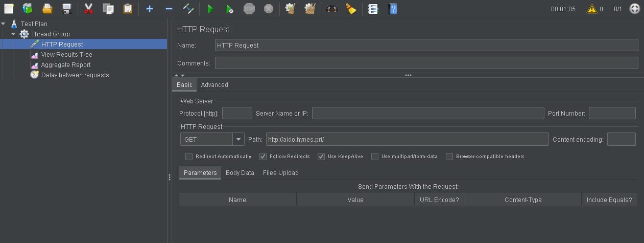This screenshot has height=243, width=644.
Task: Enable Redirect Automatically checkbox
Action: 189,157
